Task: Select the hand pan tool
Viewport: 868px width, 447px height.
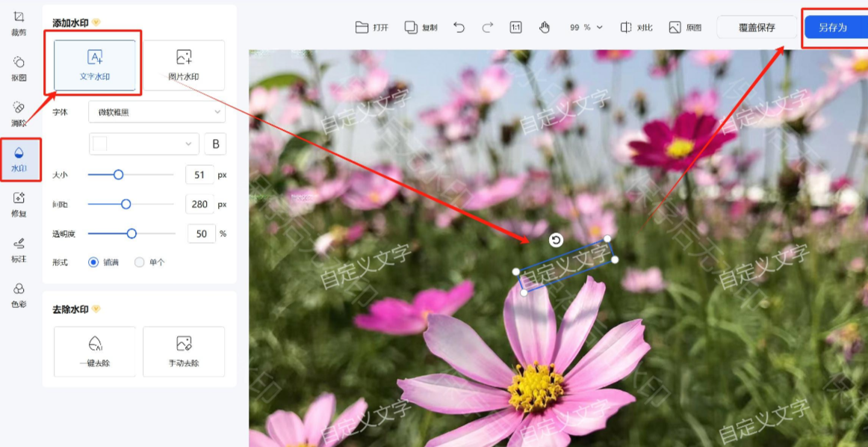Action: pos(545,27)
